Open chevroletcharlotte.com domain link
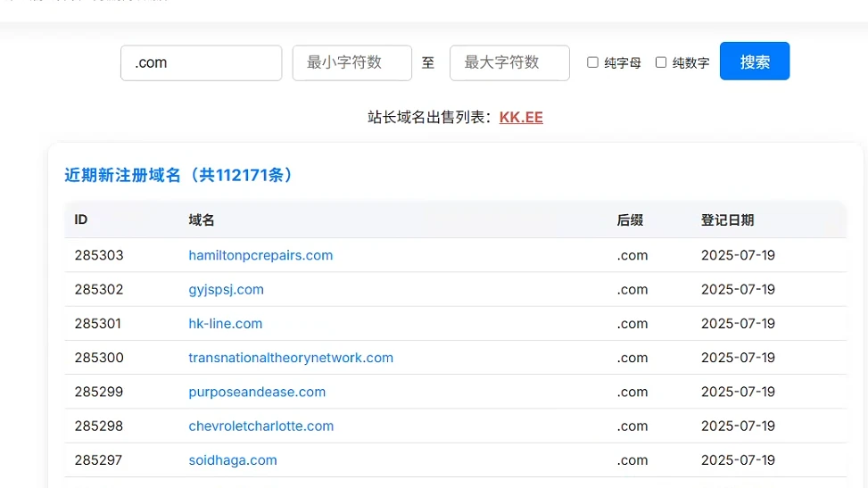This screenshot has height=488, width=868. (x=260, y=426)
